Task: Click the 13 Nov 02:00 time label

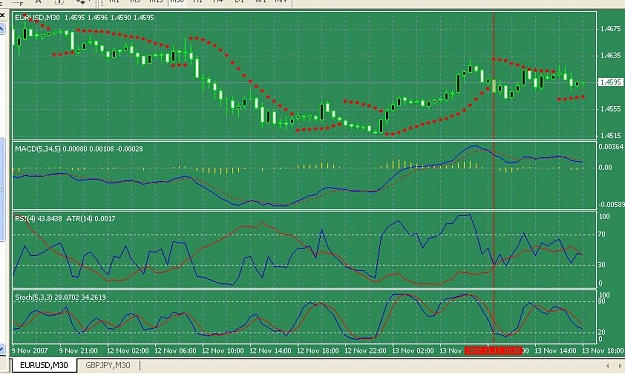Action: click(413, 350)
